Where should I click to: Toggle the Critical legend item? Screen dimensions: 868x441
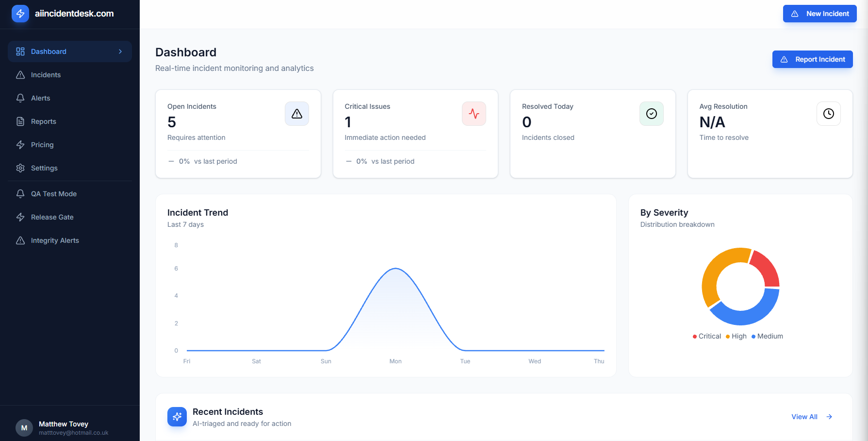(x=707, y=336)
